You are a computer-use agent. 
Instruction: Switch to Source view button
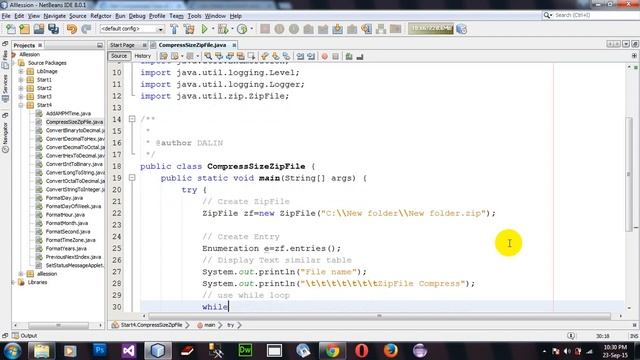click(x=119, y=56)
